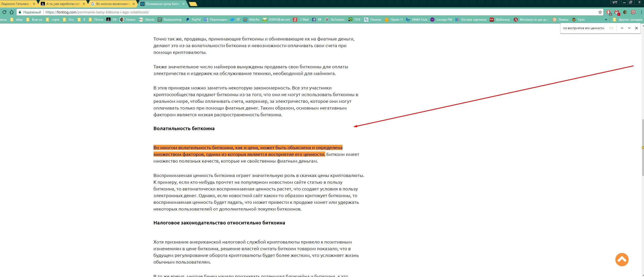Open the Z Mail bookmark
Image resolution: width=644 pixels, height=277 pixels.
tap(301, 20)
